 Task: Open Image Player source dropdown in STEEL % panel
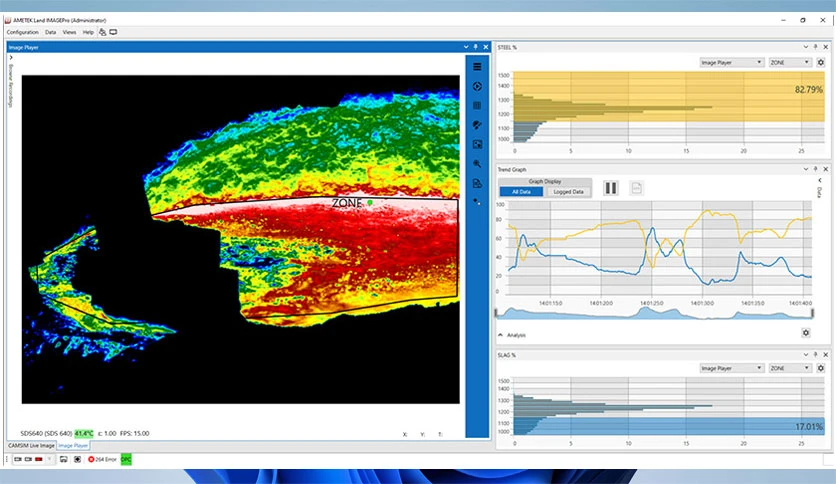tap(731, 62)
